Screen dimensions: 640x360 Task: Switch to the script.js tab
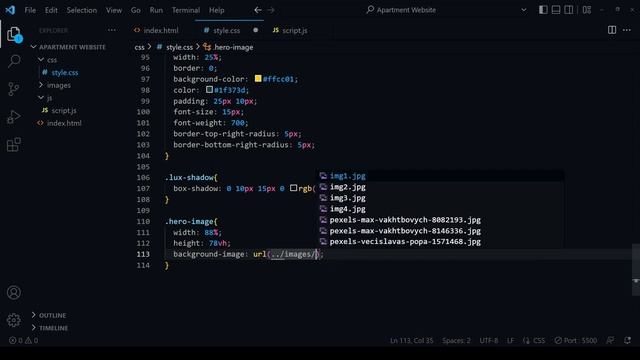click(290, 30)
